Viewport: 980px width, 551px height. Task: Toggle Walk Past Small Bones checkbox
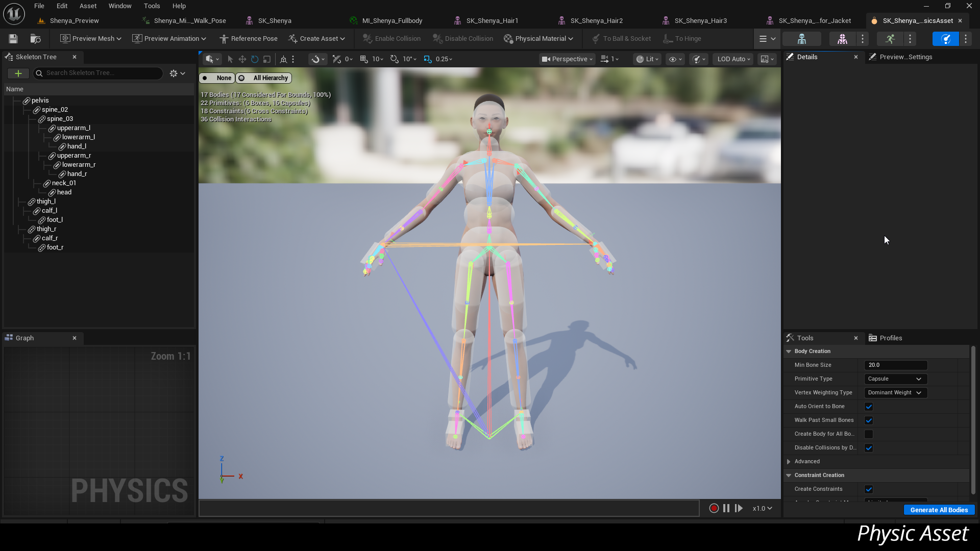coord(869,420)
